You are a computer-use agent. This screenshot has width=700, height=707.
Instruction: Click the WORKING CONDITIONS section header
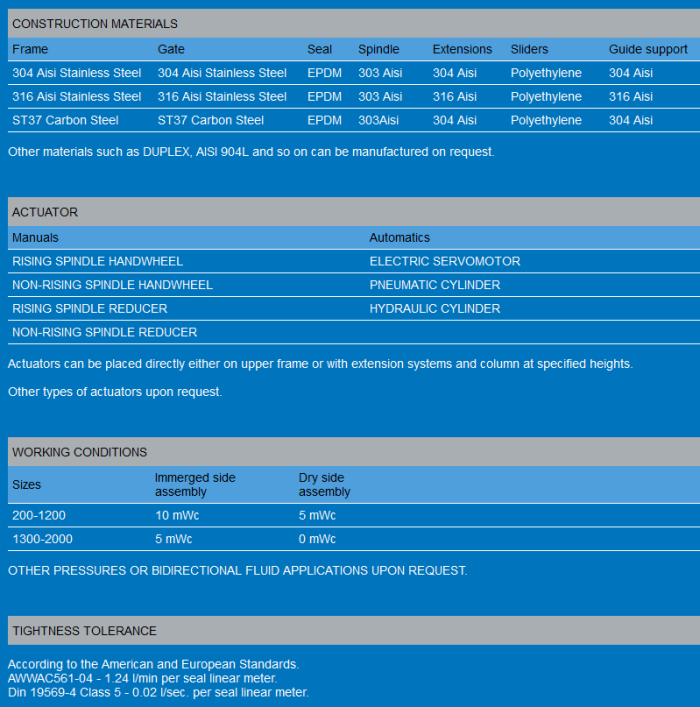pyautogui.click(x=79, y=452)
